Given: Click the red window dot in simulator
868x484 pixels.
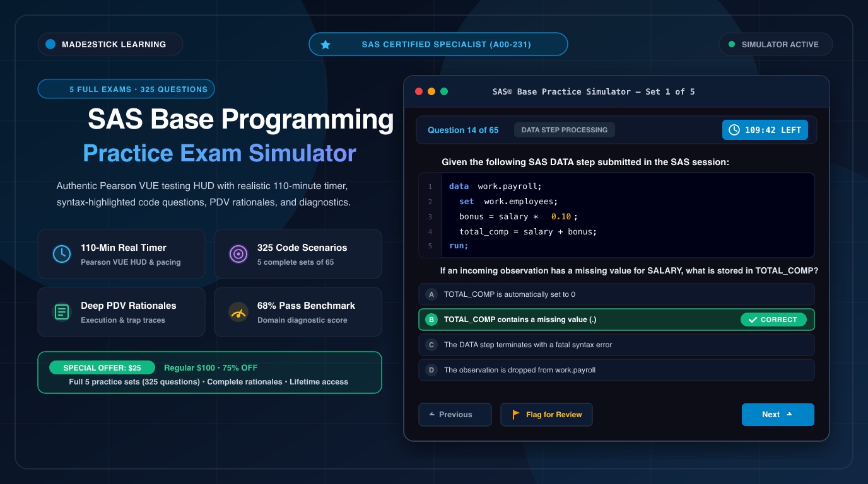Looking at the screenshot, I should tap(419, 91).
